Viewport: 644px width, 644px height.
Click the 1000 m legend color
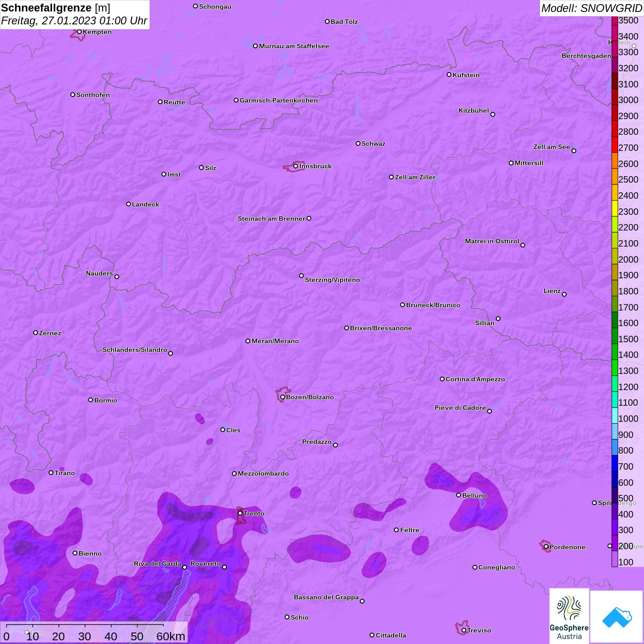click(x=615, y=415)
